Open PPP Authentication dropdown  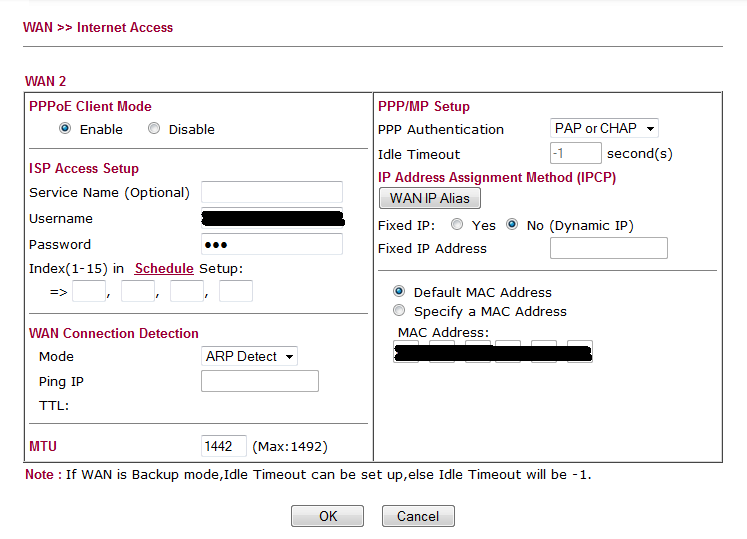[x=604, y=128]
